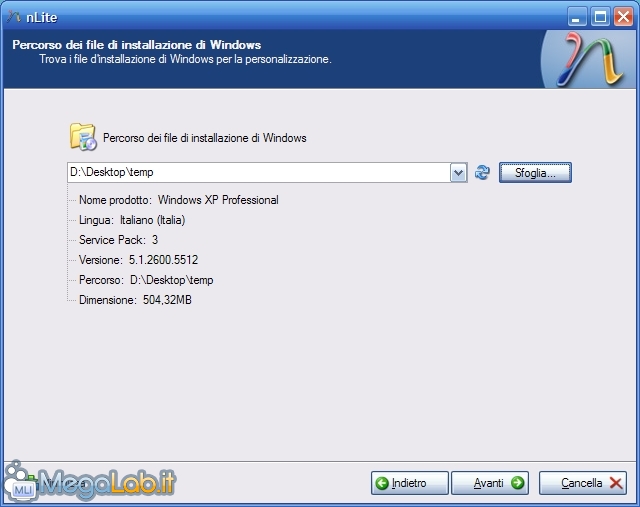640x507 pixels.
Task: Click into the D:\Desktop\temp path field
Action: click(259, 173)
